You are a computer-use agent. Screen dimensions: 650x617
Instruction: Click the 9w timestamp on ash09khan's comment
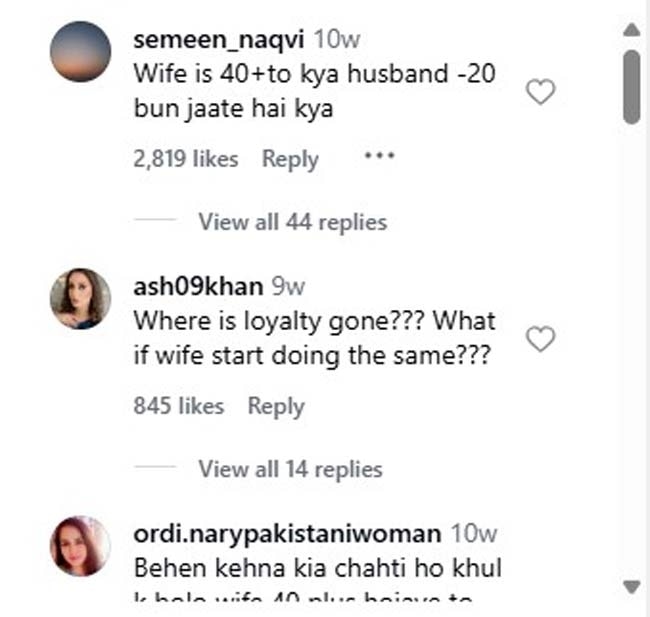coord(288,287)
